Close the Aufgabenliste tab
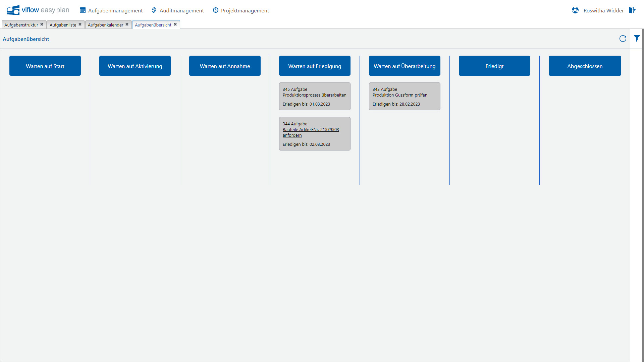The height and width of the screenshot is (362, 644). (80, 24)
